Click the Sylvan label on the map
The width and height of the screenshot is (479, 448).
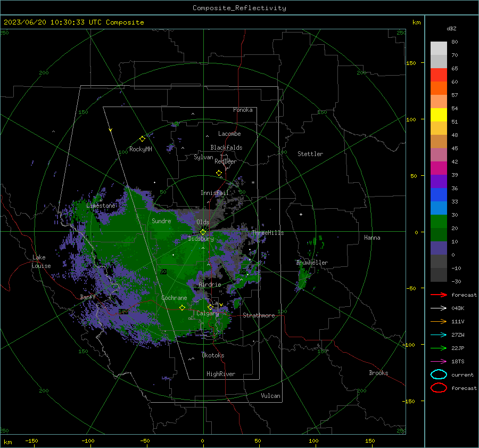[x=203, y=157]
